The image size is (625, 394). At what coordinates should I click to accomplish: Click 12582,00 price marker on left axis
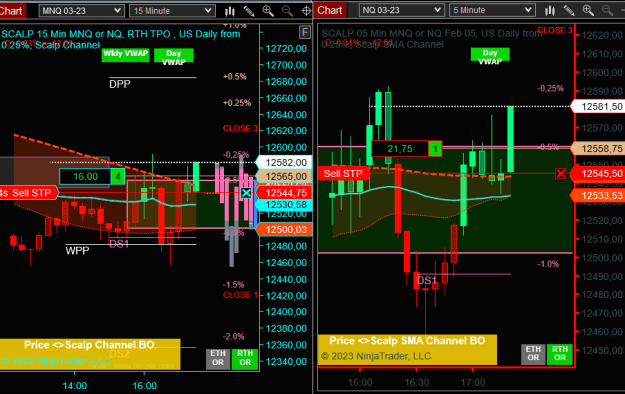(284, 163)
